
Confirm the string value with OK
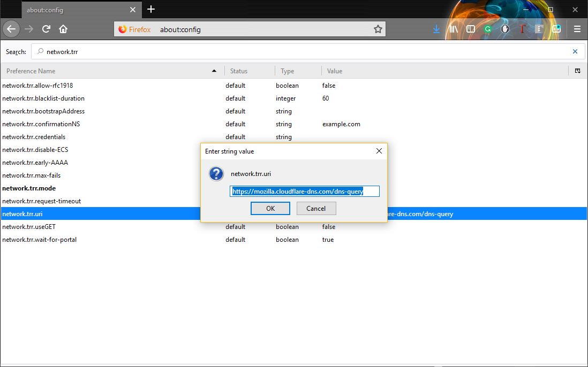click(x=270, y=208)
